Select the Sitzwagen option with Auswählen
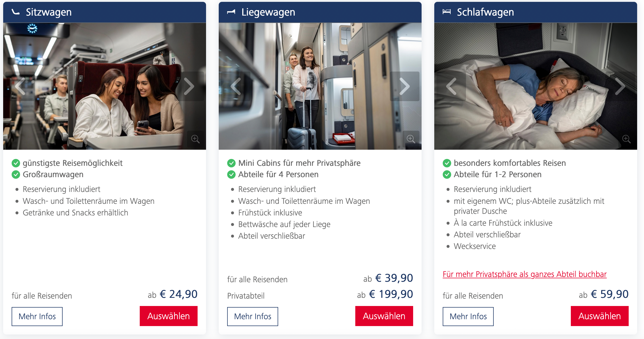The height and width of the screenshot is (339, 644). 169,316
